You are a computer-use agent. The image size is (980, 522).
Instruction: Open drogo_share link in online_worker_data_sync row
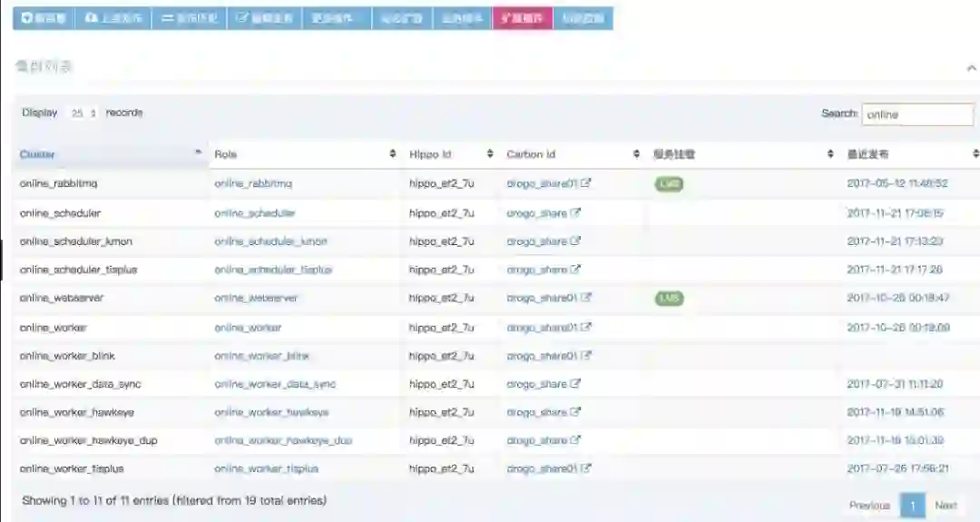[537, 384]
